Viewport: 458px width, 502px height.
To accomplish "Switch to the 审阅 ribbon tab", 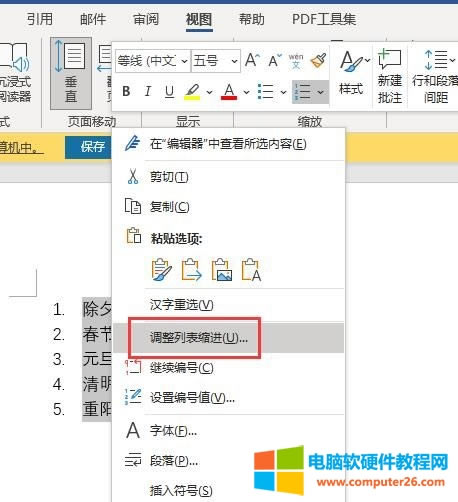I will click(146, 19).
